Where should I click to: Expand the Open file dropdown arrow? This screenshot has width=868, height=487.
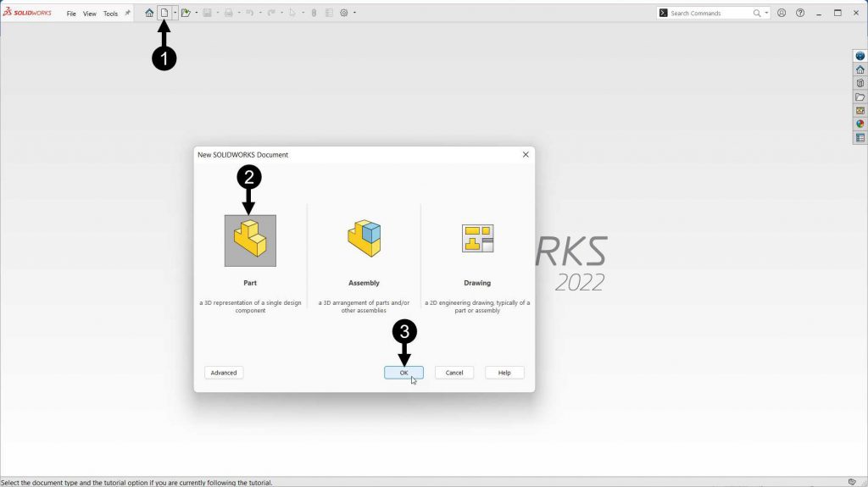pyautogui.click(x=197, y=13)
